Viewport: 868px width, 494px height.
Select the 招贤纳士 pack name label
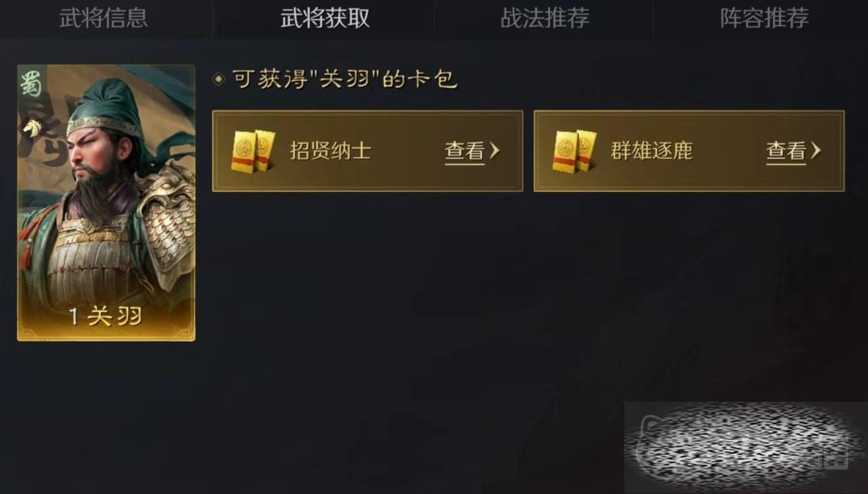[x=331, y=151]
